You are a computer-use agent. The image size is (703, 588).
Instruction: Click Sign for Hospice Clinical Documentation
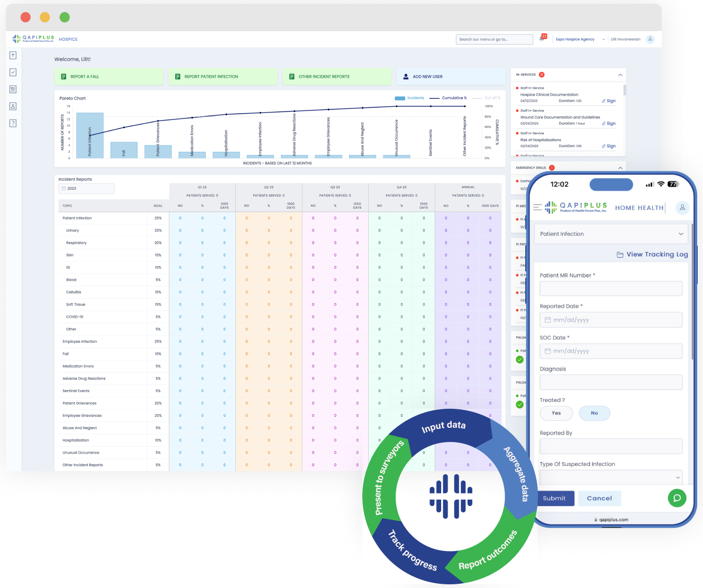tap(608, 100)
